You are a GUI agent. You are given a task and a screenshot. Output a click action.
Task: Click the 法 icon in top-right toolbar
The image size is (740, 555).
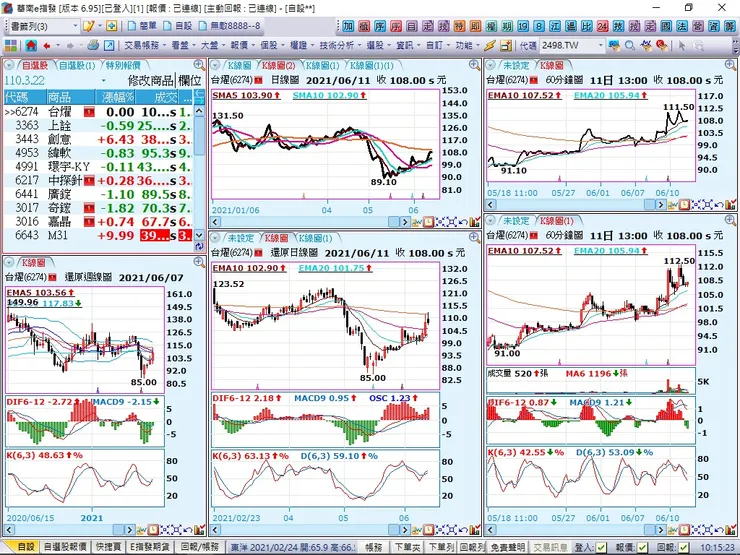[x=682, y=26]
